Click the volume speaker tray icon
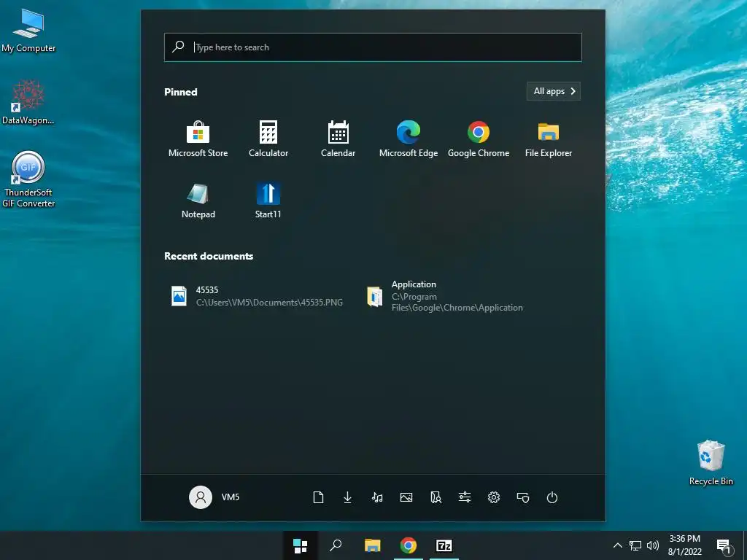The image size is (747, 560). [653, 545]
